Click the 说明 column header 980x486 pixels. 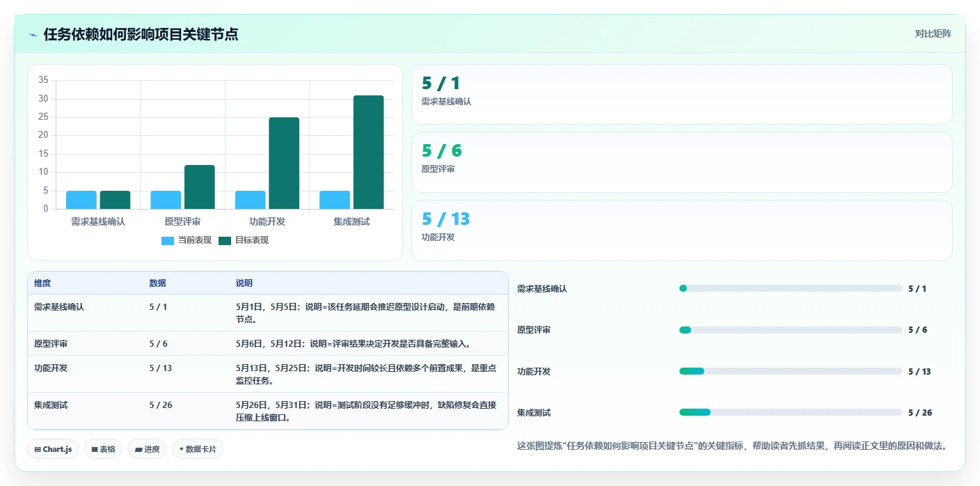244,283
